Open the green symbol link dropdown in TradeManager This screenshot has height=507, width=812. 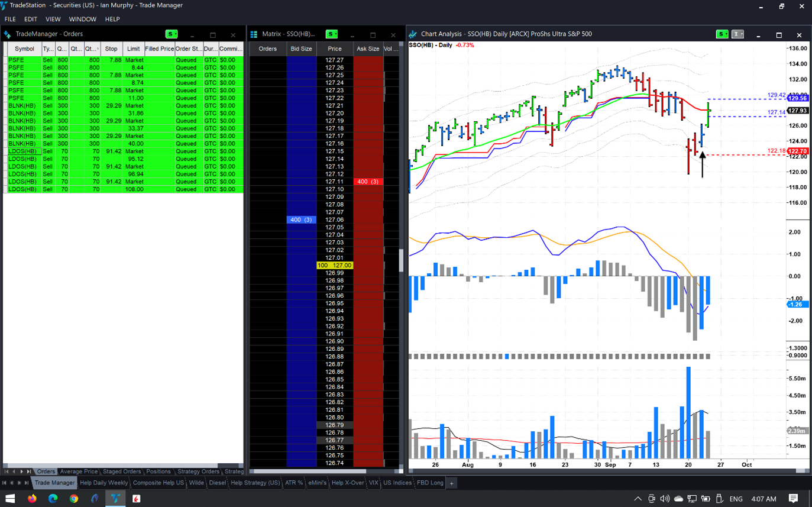(x=172, y=34)
